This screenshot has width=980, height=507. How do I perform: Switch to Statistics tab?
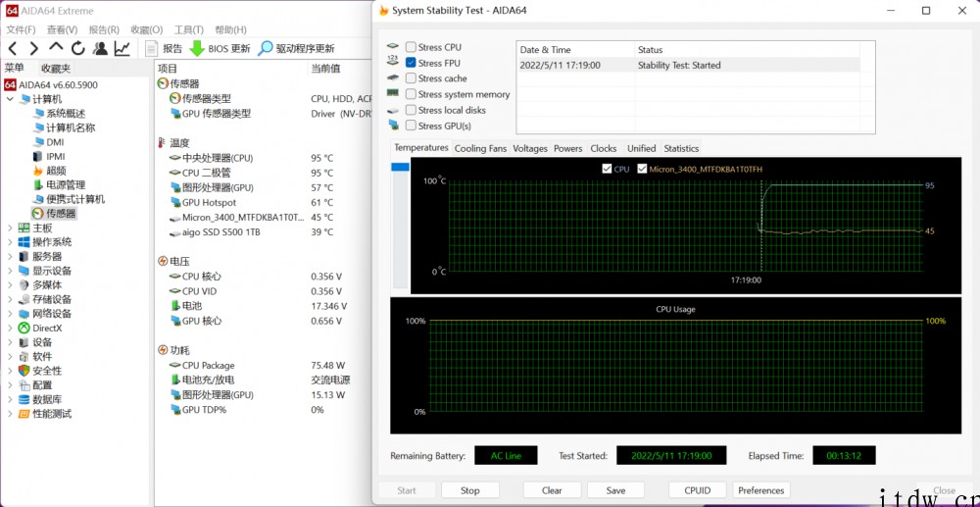click(681, 148)
